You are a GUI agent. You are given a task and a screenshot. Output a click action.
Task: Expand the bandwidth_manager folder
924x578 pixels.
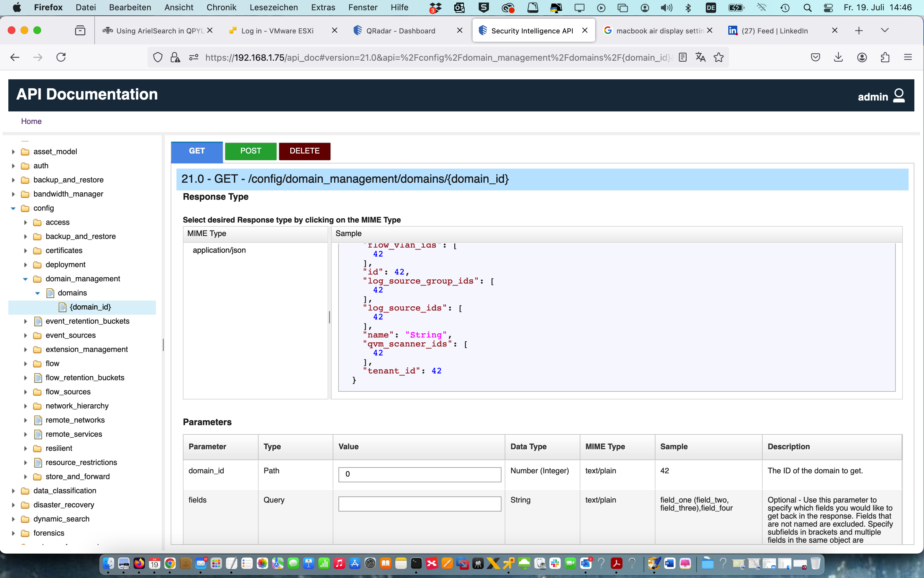(x=13, y=194)
